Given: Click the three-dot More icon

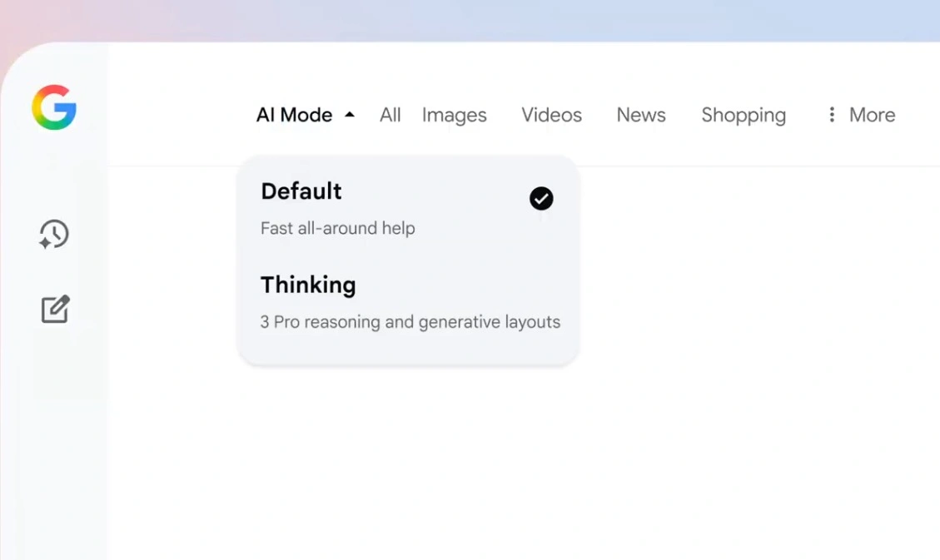Looking at the screenshot, I should click(x=832, y=114).
